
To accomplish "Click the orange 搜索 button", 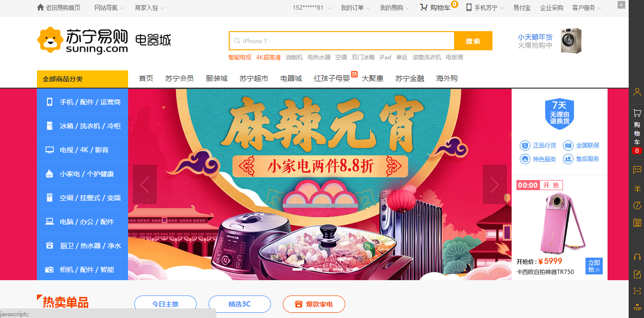I will click(x=473, y=41).
